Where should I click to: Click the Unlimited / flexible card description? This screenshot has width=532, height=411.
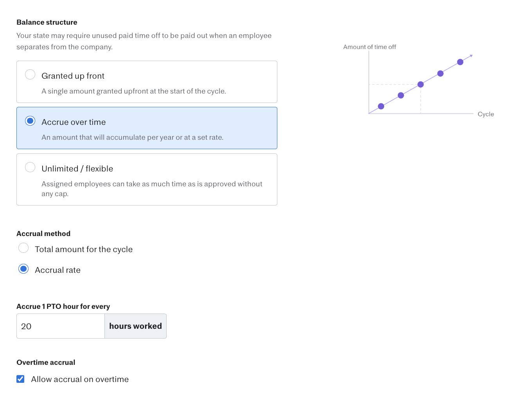152,189
